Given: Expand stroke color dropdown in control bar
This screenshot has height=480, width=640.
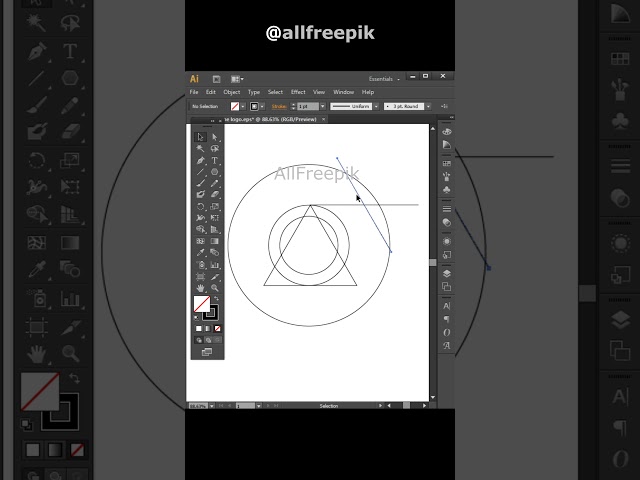Looking at the screenshot, I should pyautogui.click(x=262, y=107).
